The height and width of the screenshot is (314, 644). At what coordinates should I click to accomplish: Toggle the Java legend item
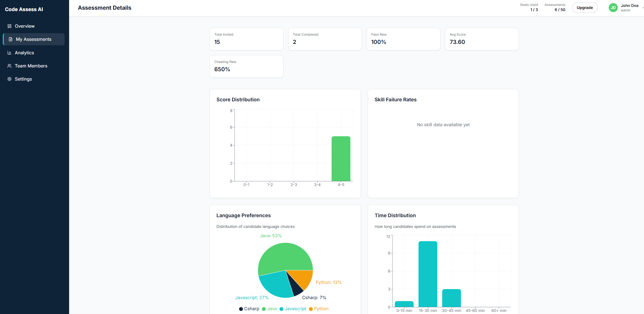(x=269, y=309)
